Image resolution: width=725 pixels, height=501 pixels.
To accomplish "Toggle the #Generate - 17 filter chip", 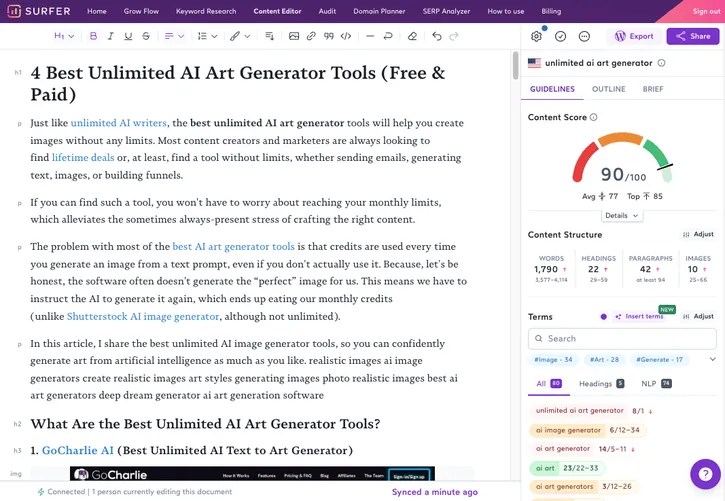I will 659,360.
